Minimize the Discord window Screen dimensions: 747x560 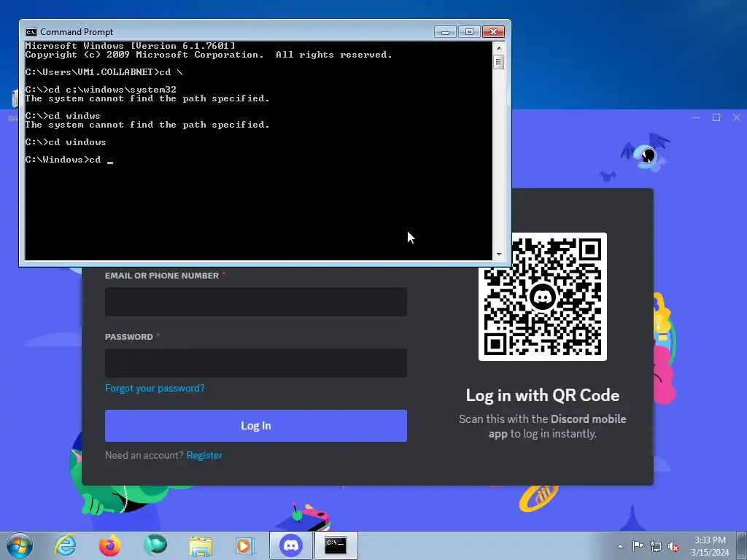696,117
